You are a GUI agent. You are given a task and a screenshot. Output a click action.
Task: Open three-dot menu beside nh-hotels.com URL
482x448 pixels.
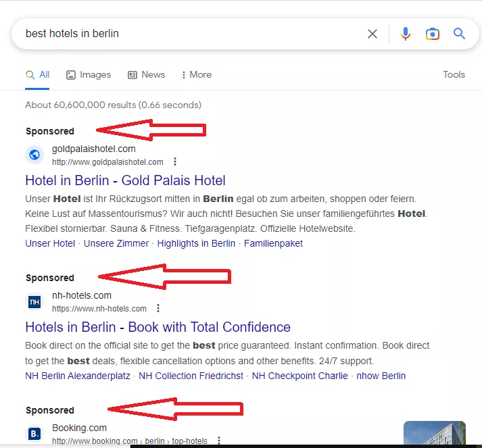click(x=158, y=308)
